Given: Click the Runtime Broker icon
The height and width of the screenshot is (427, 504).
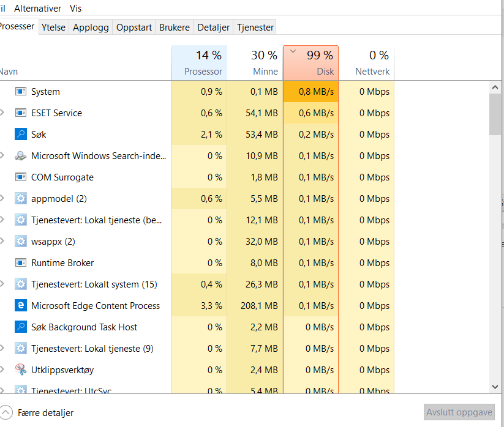Looking at the screenshot, I should (21, 263).
